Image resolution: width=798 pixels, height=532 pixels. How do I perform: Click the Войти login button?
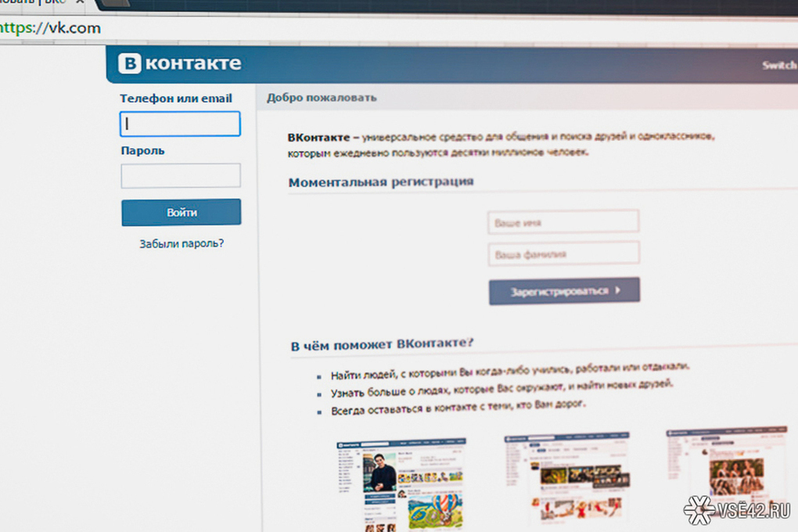182,212
